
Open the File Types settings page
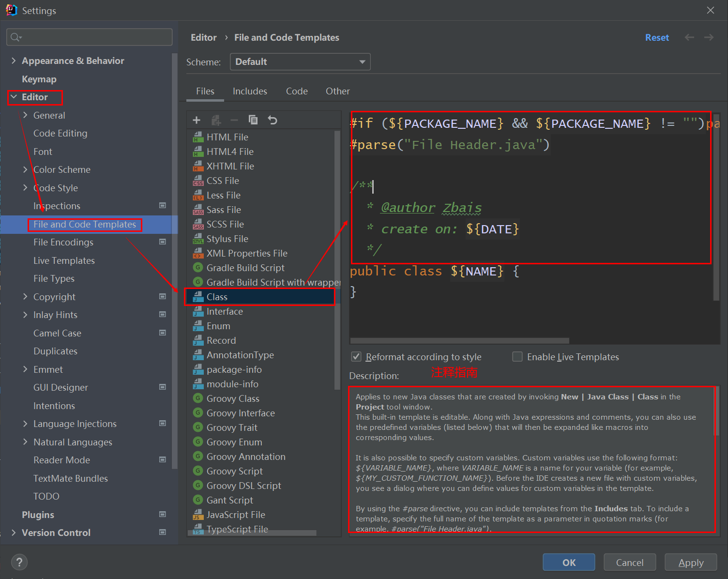click(54, 278)
